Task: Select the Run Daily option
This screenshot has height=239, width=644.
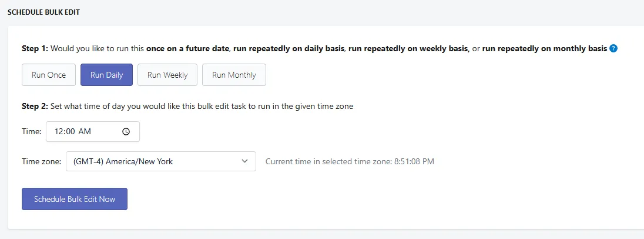Action: [106, 75]
